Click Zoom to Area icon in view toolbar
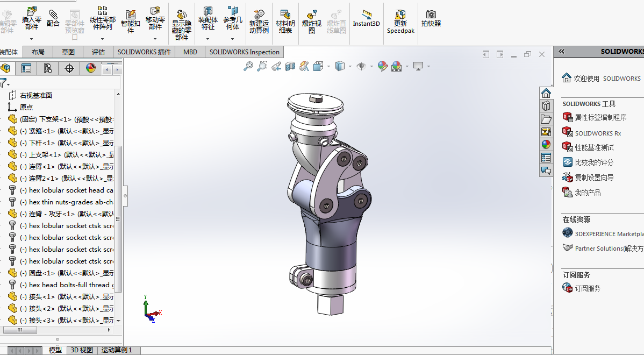Image resolution: width=644 pixels, height=355 pixels. [x=262, y=66]
